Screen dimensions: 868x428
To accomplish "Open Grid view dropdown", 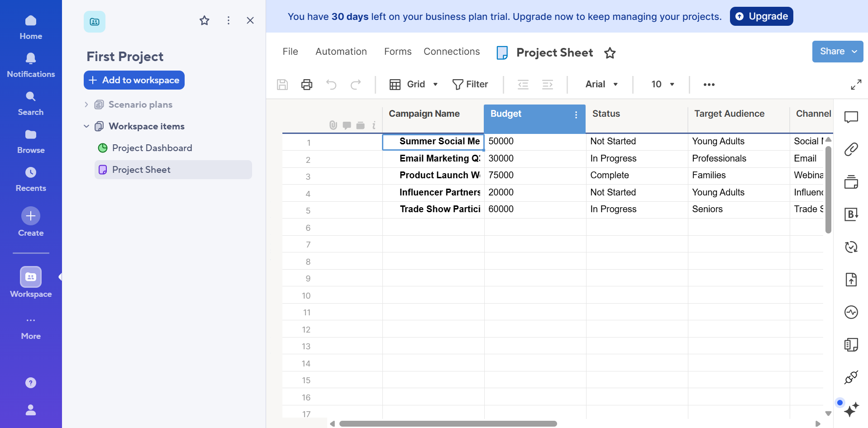I will coord(414,85).
